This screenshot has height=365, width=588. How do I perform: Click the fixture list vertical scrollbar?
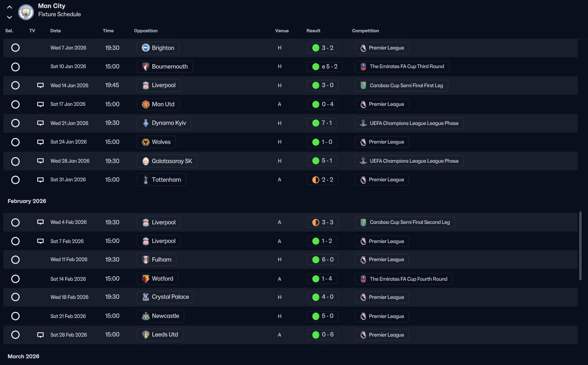pyautogui.click(x=581, y=246)
